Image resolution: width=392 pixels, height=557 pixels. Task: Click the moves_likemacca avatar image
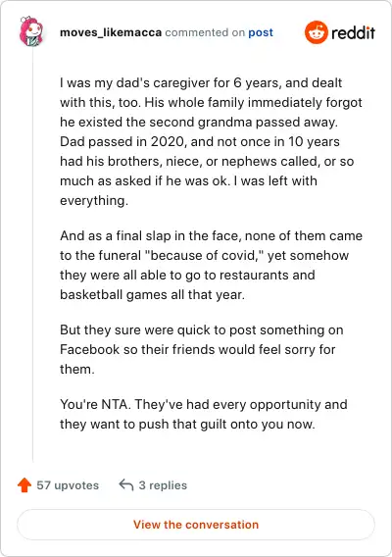tap(31, 31)
